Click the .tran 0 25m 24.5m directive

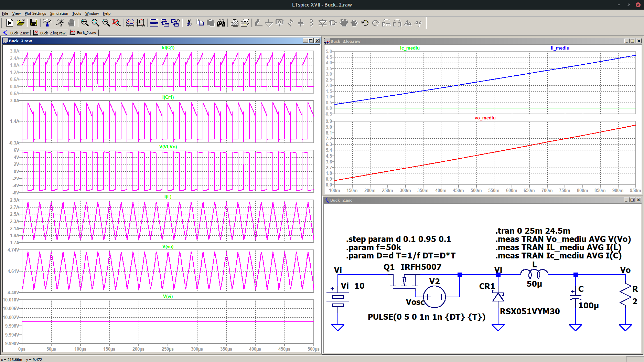point(533,231)
